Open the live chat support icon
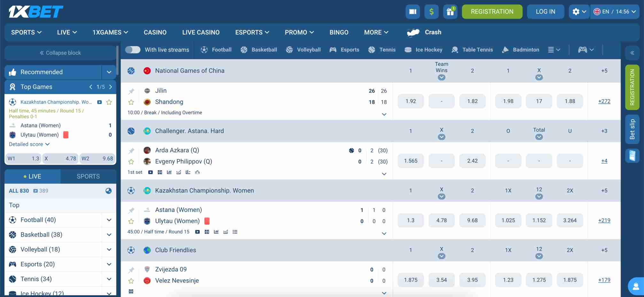 pos(636,286)
